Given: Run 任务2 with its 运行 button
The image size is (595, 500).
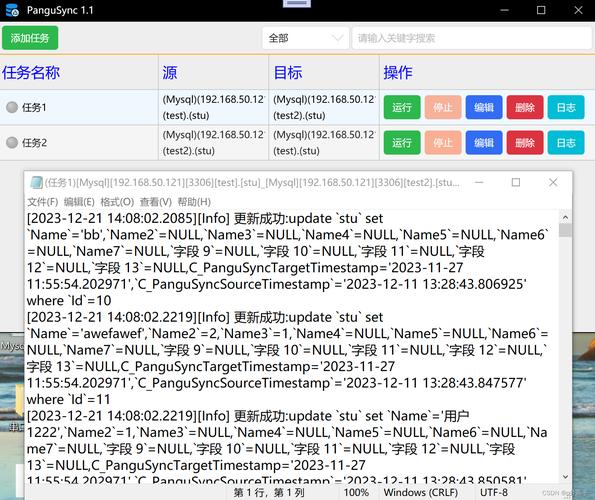Looking at the screenshot, I should [x=402, y=143].
